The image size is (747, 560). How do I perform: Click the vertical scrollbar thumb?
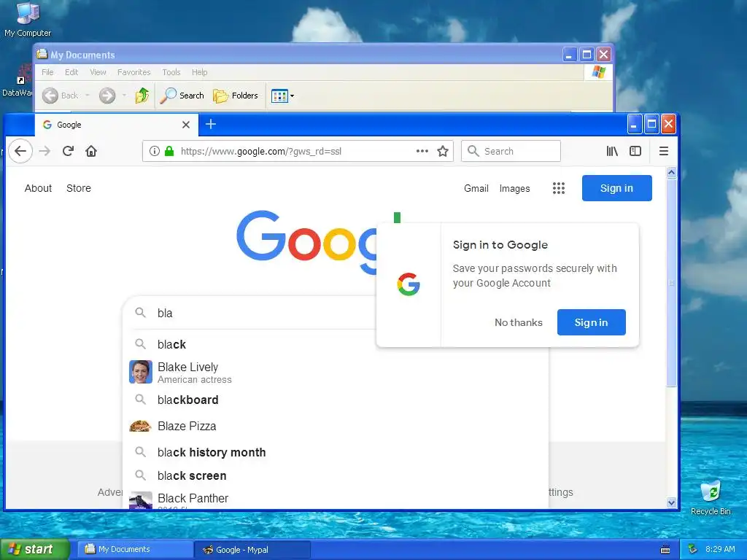(x=671, y=283)
